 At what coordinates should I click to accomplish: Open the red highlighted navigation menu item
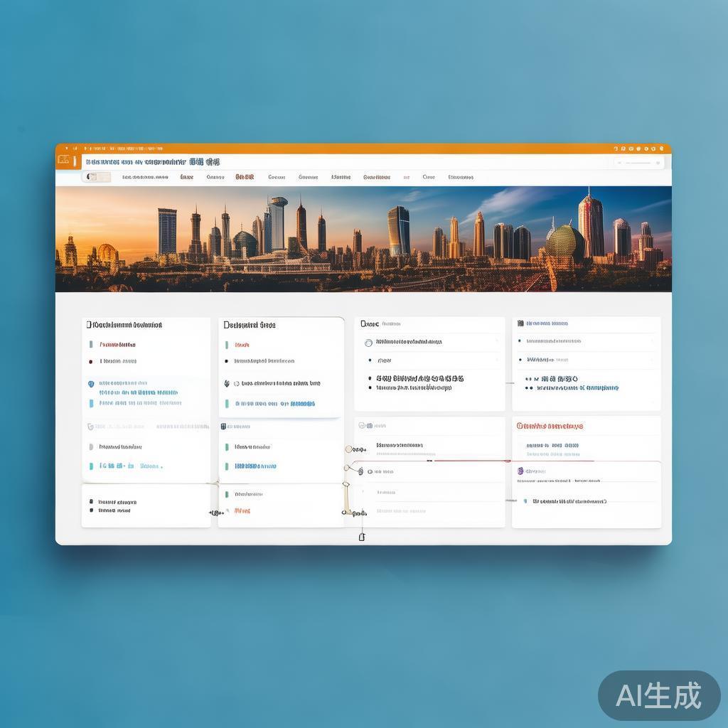click(x=245, y=177)
